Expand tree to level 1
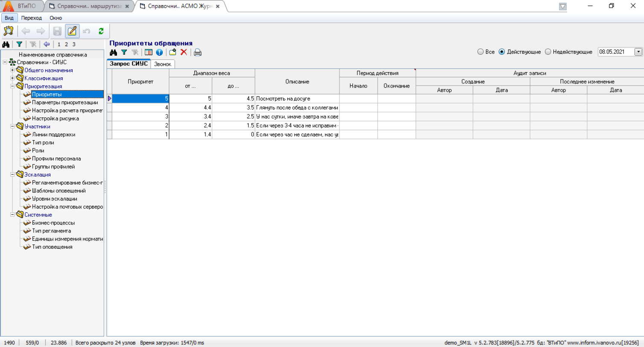This screenshot has width=644, height=347. pos(59,44)
